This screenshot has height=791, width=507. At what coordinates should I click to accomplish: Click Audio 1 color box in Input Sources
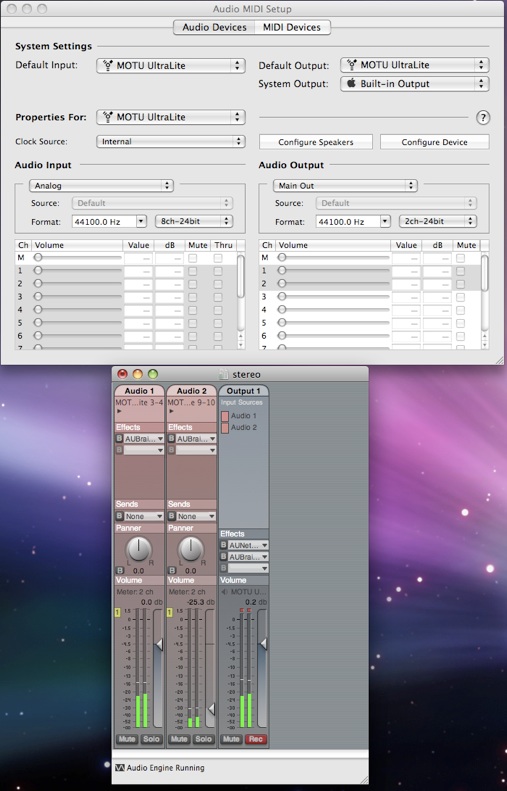click(x=225, y=416)
